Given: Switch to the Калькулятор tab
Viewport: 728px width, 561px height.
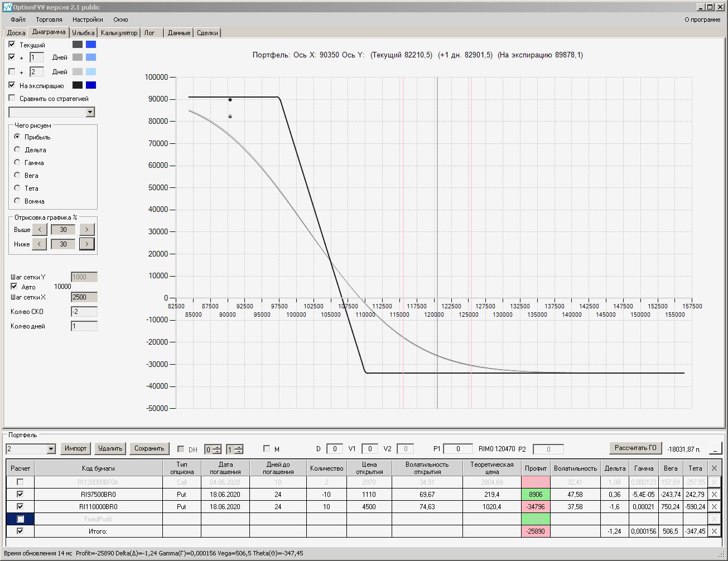Looking at the screenshot, I should (119, 33).
